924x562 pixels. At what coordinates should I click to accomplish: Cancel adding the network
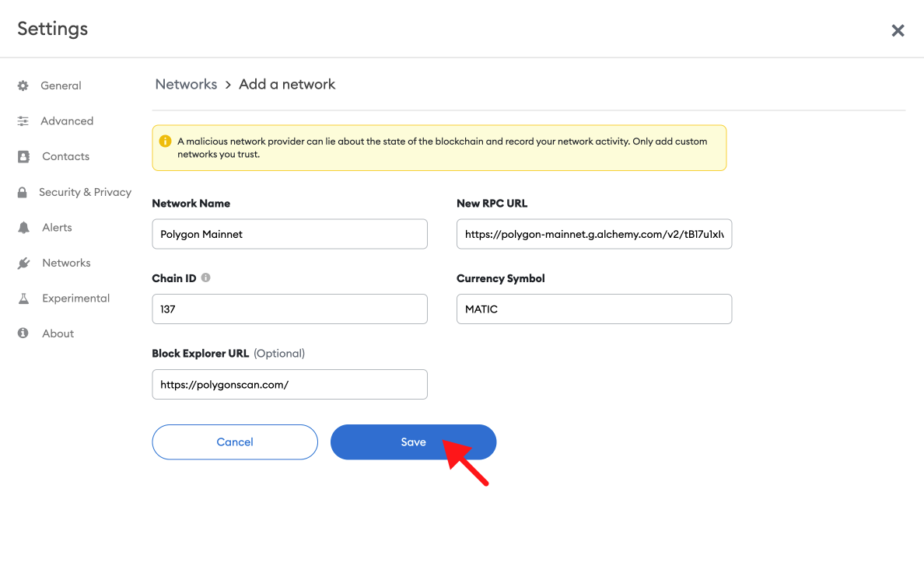click(x=235, y=442)
